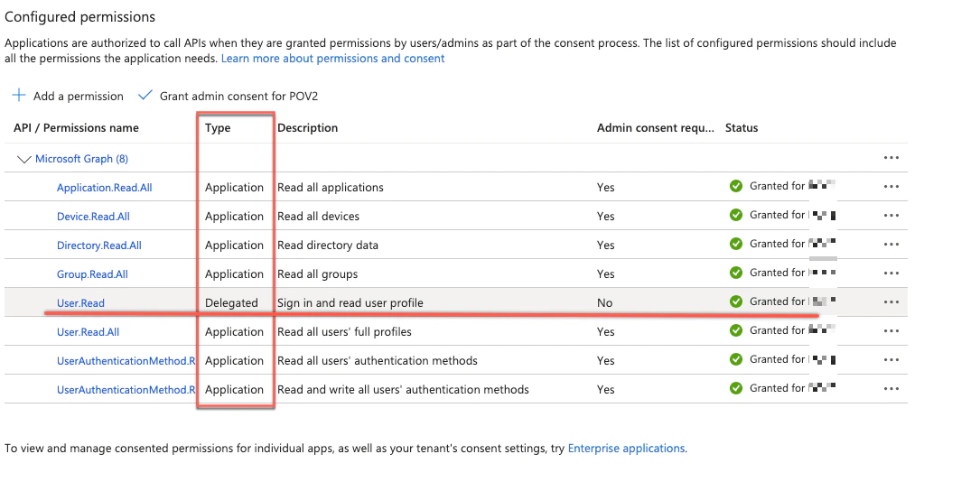Go to the Enterprise applications link
The width and height of the screenshot is (980, 482).
(626, 448)
